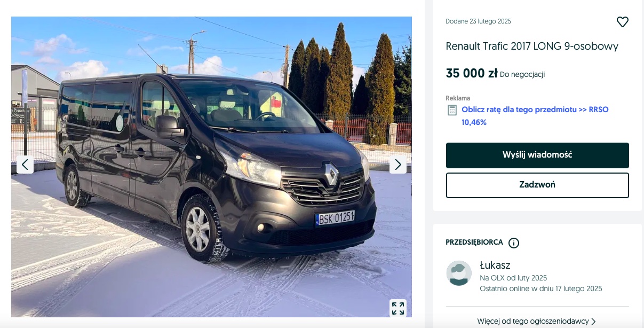Viewport: 644px width, 328px height.
Task: Click the 35 000 zł price
Action: [x=472, y=74]
